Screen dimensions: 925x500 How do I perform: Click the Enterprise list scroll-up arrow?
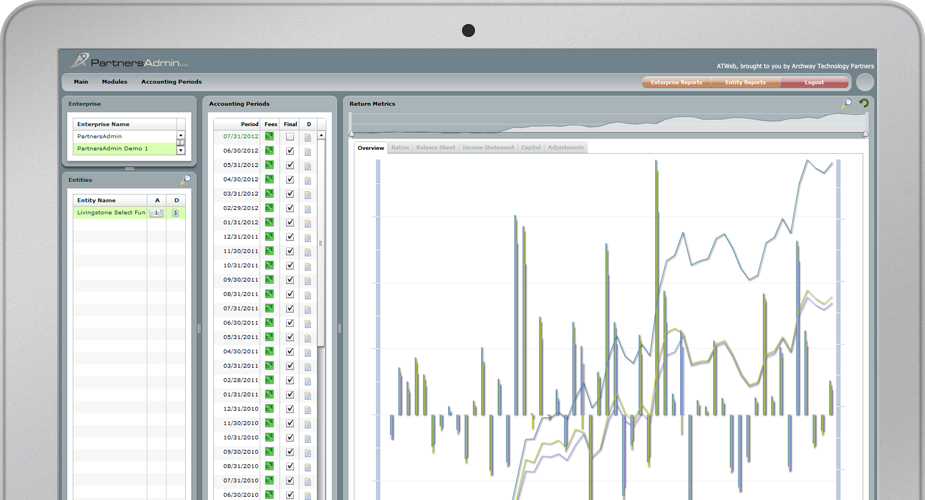tap(181, 135)
